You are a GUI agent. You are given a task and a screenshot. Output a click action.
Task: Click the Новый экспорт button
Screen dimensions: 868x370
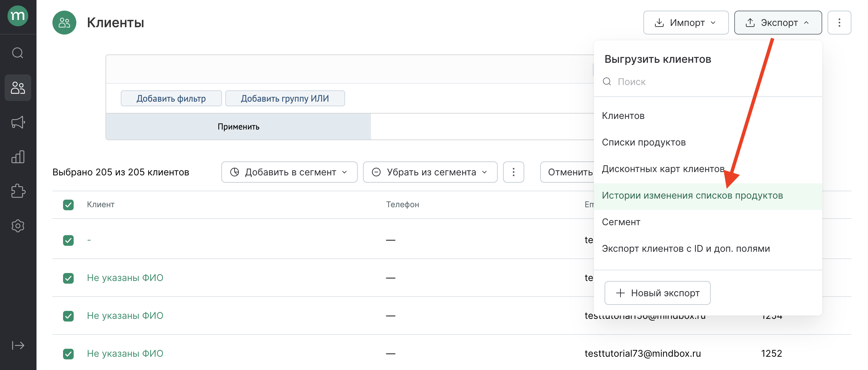coord(657,293)
